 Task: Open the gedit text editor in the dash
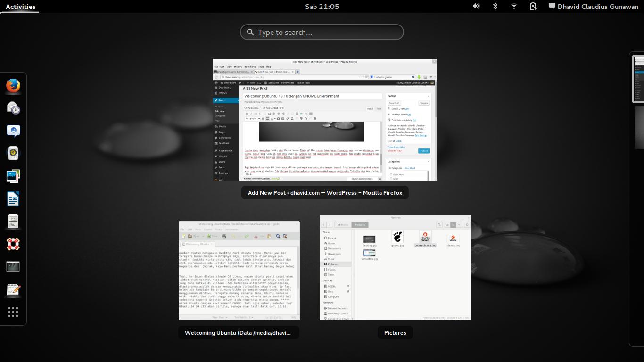(x=13, y=289)
